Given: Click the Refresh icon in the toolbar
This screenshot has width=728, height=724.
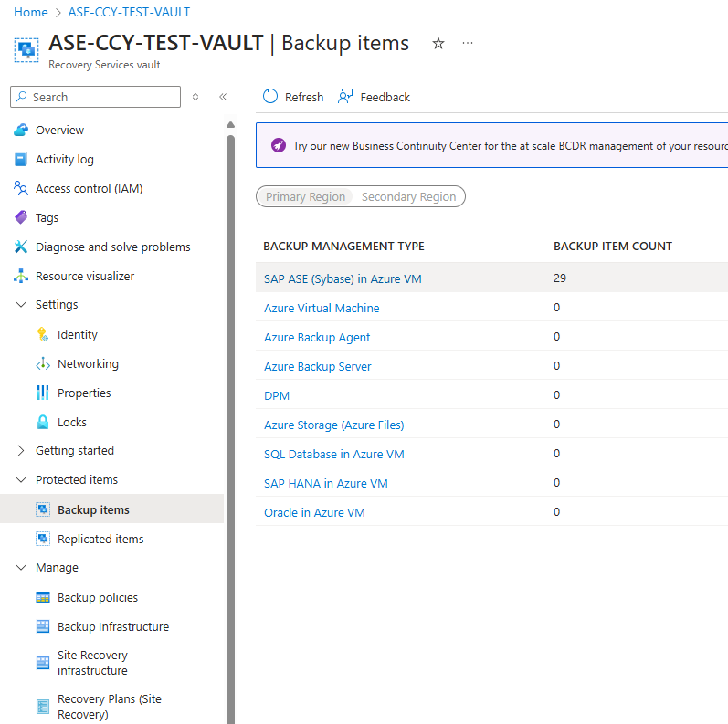Looking at the screenshot, I should pos(270,97).
